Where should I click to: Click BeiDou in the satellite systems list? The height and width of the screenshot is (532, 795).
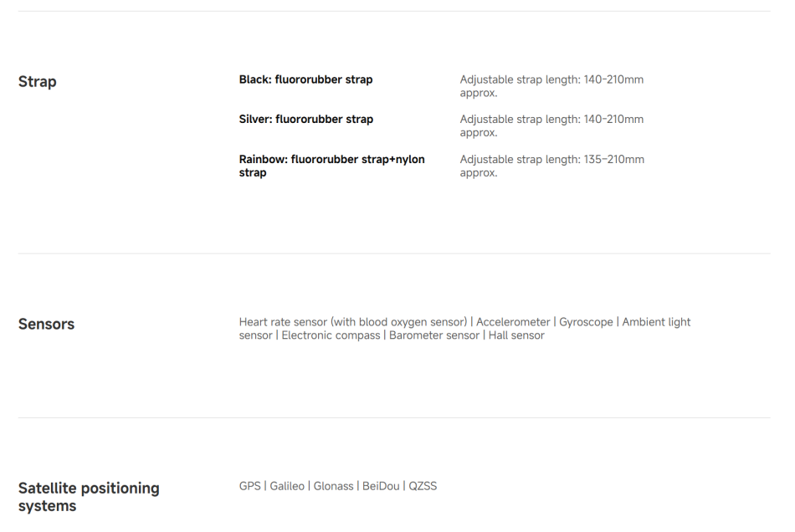382,486
